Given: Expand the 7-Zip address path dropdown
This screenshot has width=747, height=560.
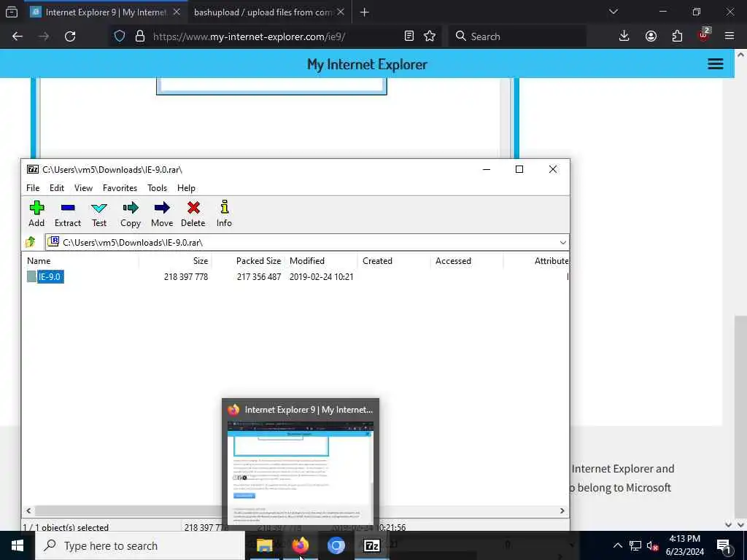Looking at the screenshot, I should (562, 242).
